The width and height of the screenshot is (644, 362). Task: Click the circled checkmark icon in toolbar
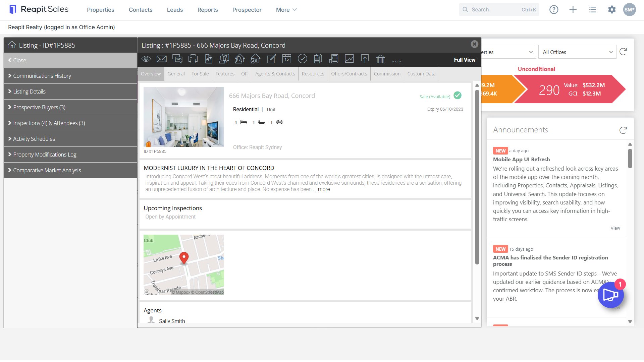tap(302, 59)
